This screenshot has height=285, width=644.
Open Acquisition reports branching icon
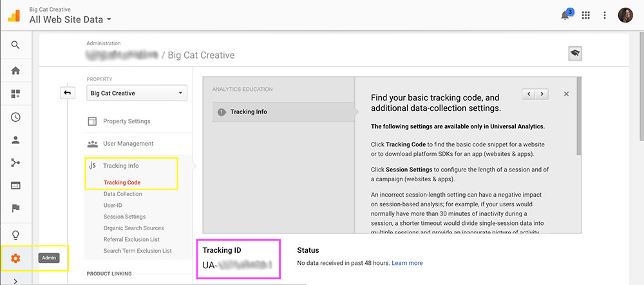point(15,163)
